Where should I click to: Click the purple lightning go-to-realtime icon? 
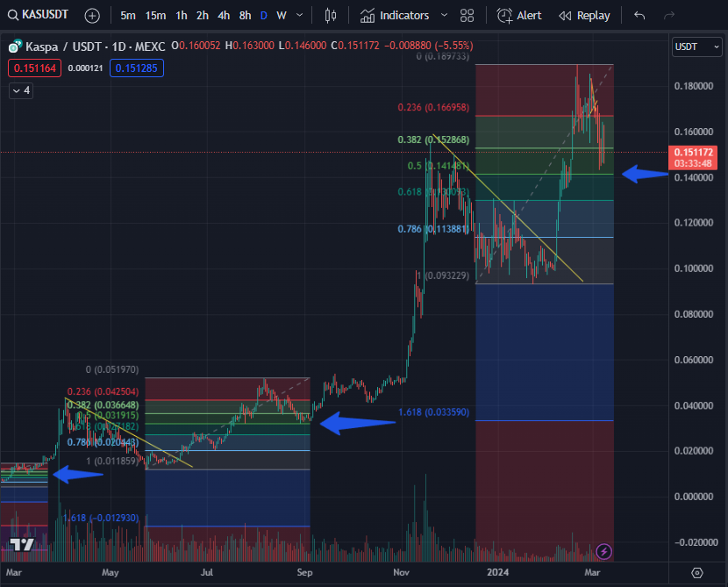603,552
